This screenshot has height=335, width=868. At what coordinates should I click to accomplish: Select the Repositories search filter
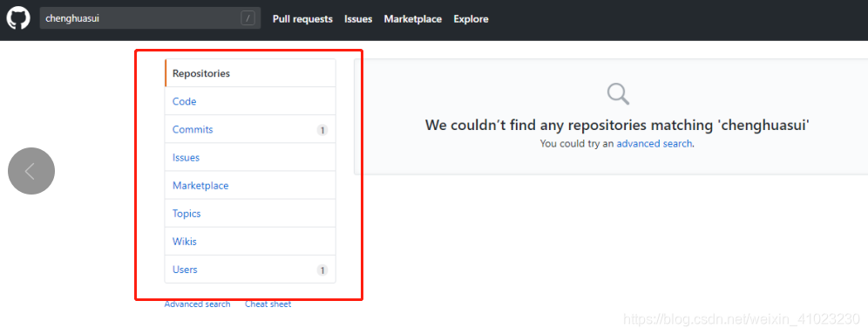[x=250, y=73]
